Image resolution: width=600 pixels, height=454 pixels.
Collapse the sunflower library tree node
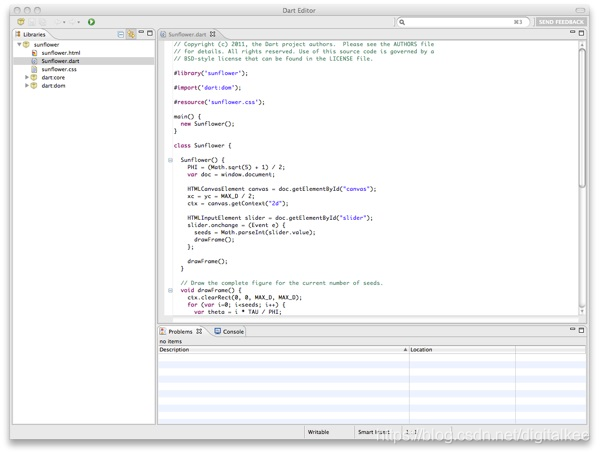(x=19, y=44)
